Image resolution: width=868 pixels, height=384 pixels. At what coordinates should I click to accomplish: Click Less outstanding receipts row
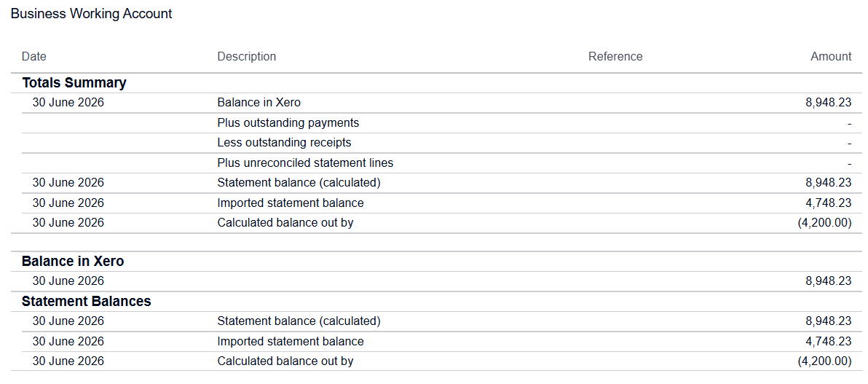pyautogui.click(x=436, y=143)
